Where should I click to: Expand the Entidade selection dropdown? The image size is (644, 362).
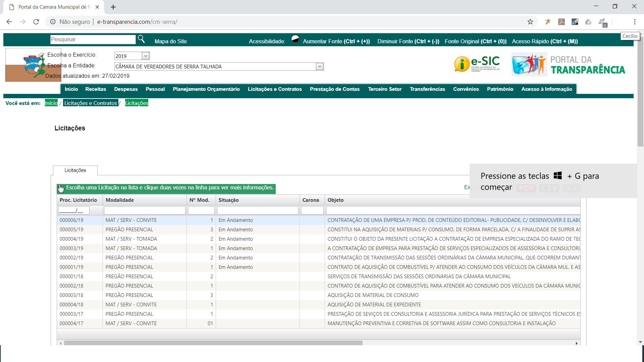[319, 66]
